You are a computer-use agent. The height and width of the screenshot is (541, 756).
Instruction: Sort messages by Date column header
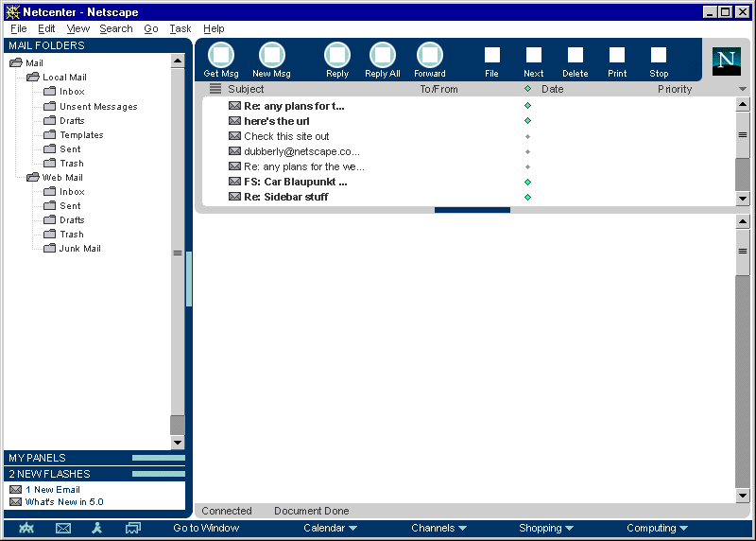point(553,89)
